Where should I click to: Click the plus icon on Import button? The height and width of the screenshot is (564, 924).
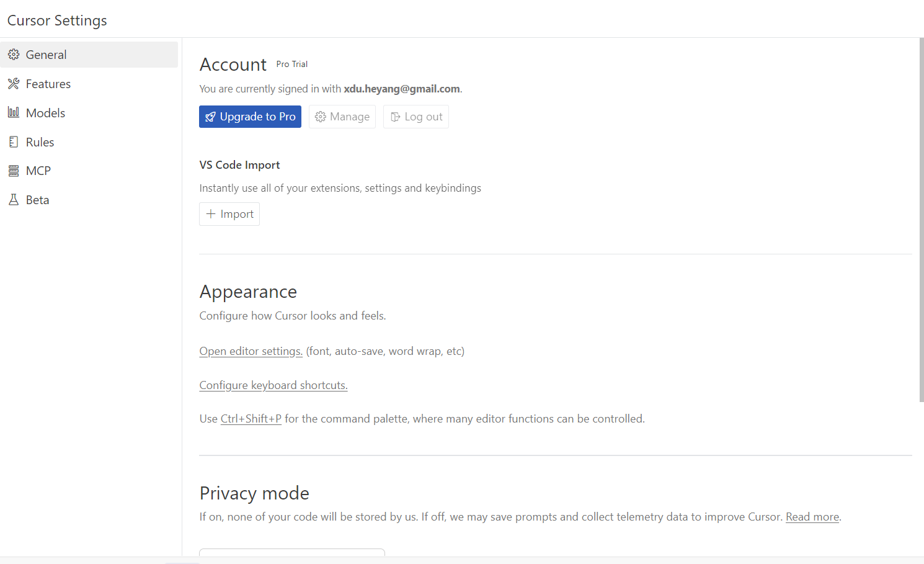(211, 214)
